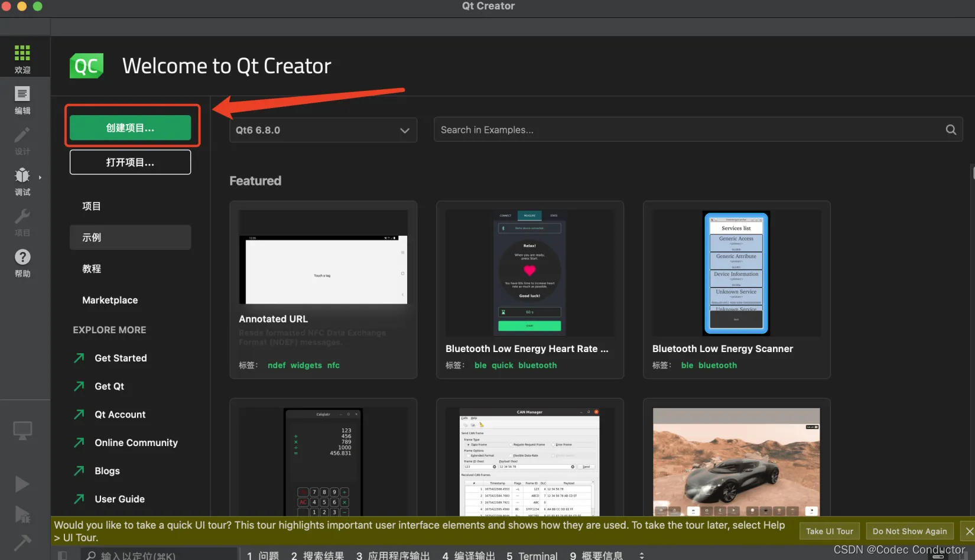Image resolution: width=975 pixels, height=560 pixels.
Task: Open 帮助 (Help) mode
Action: (22, 263)
